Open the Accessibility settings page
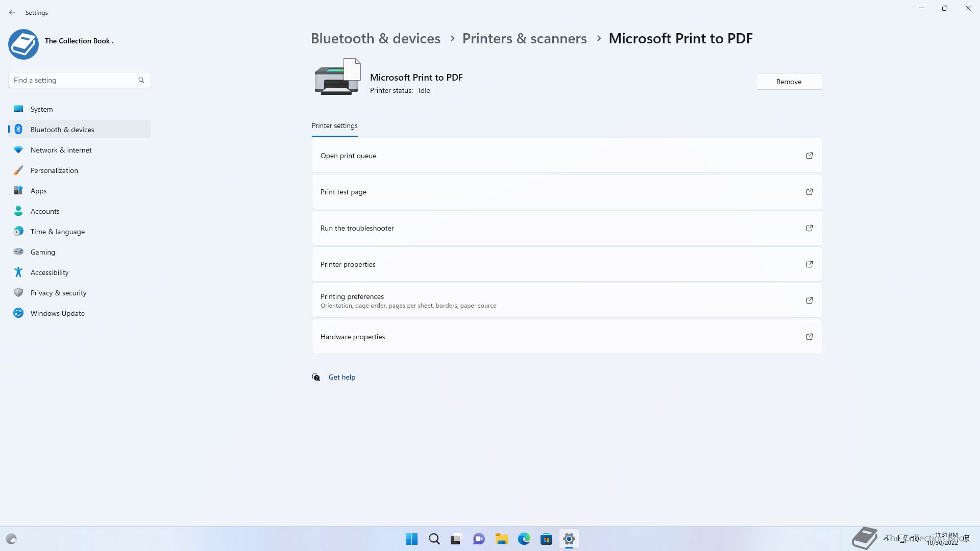This screenshot has width=980, height=551. coord(50,272)
